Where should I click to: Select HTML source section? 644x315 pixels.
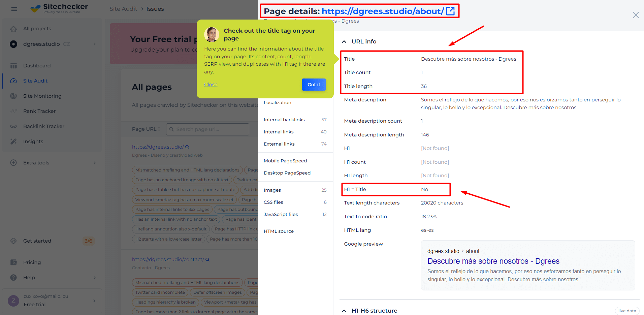click(279, 231)
